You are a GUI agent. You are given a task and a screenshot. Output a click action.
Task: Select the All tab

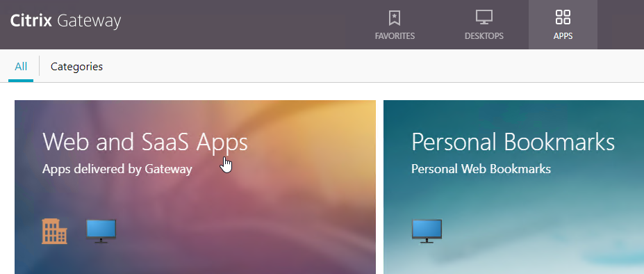tap(21, 66)
